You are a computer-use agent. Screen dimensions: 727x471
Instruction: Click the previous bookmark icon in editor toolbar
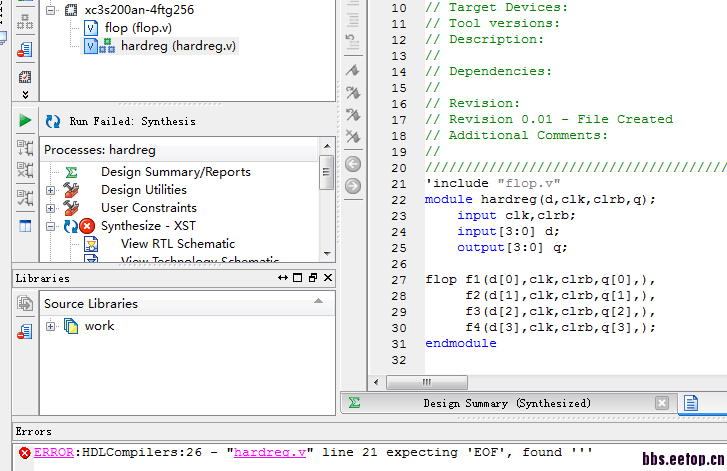[x=353, y=114]
